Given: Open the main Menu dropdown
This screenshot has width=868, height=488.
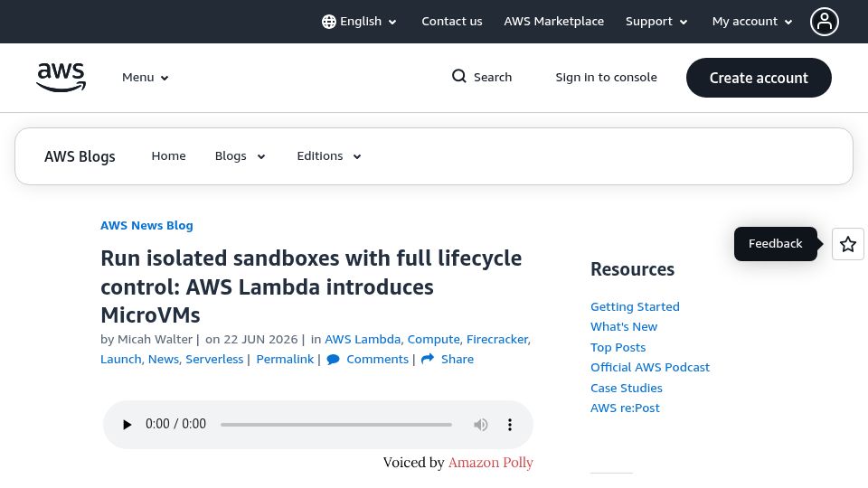Looking at the screenshot, I should click(145, 78).
